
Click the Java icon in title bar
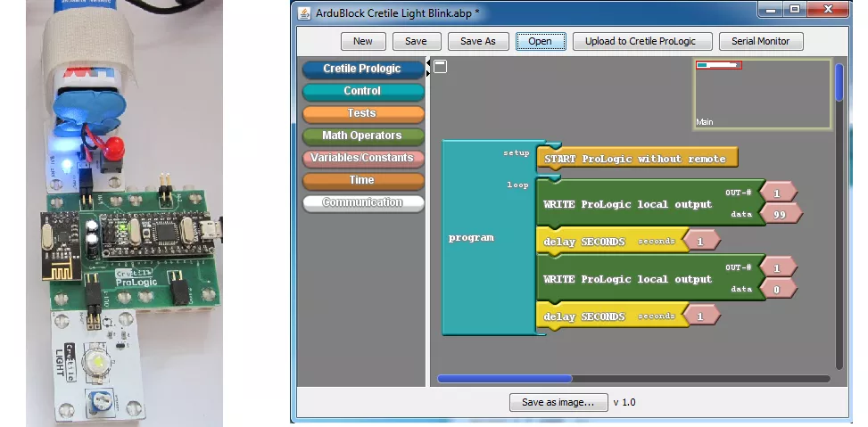pos(304,12)
